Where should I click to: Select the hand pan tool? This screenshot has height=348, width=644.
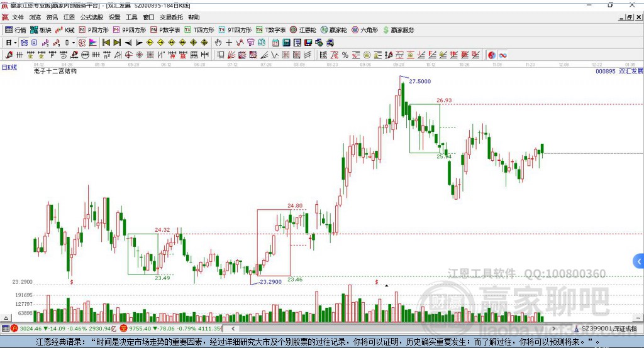coord(218,43)
